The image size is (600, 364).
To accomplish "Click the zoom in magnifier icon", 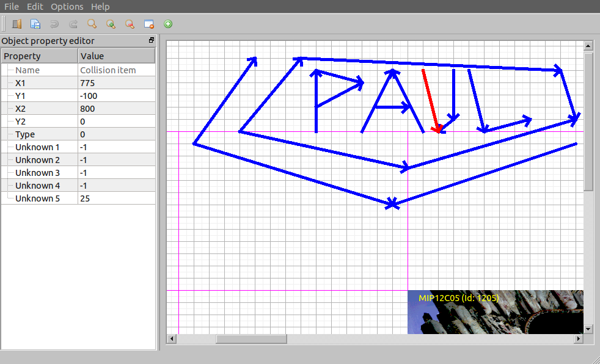I will [x=111, y=24].
